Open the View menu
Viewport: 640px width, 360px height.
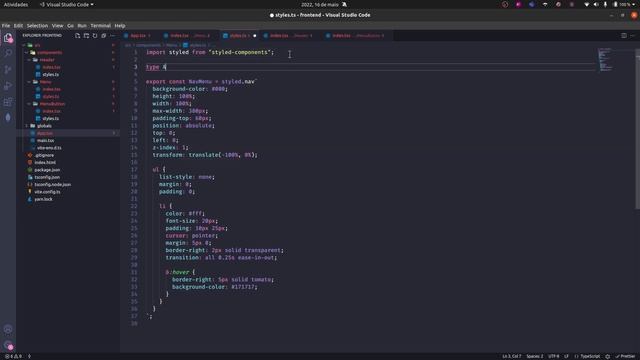tap(58, 25)
